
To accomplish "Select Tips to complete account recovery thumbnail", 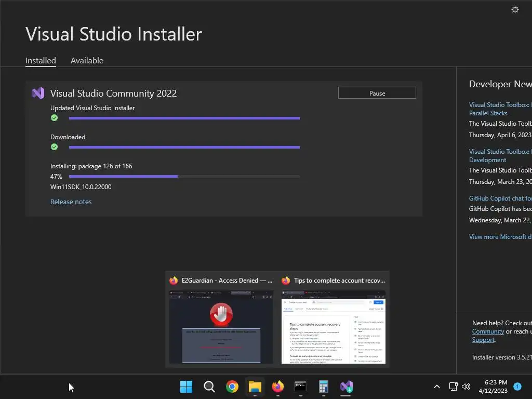I will 334,327.
